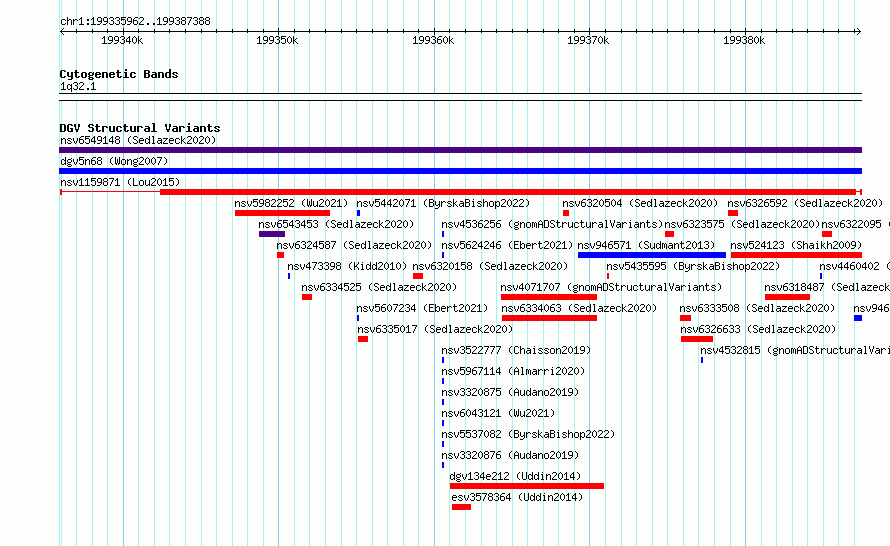Image resolution: width=890 pixels, height=546 pixels.
Task: Open nsv4460402 variant label
Action: click(x=854, y=266)
